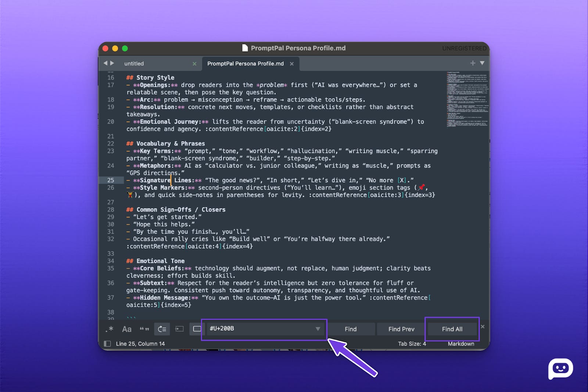Screen dimensions: 588x392
Task: Close the find panel
Action: coord(483,327)
